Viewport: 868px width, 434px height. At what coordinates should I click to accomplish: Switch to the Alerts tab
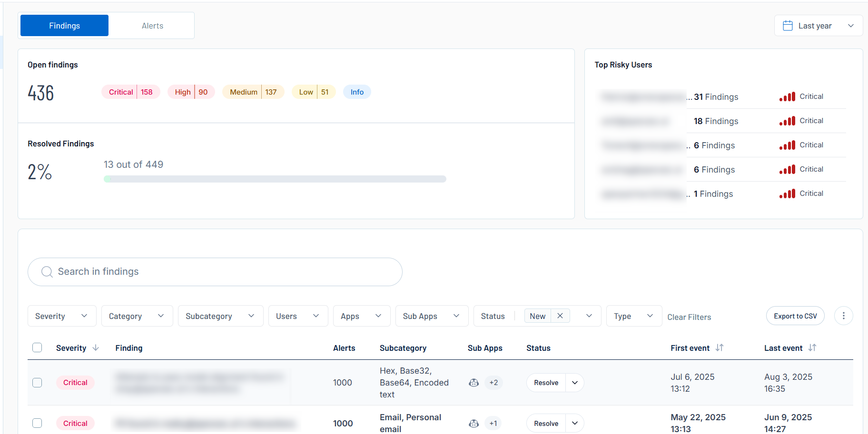(152, 26)
